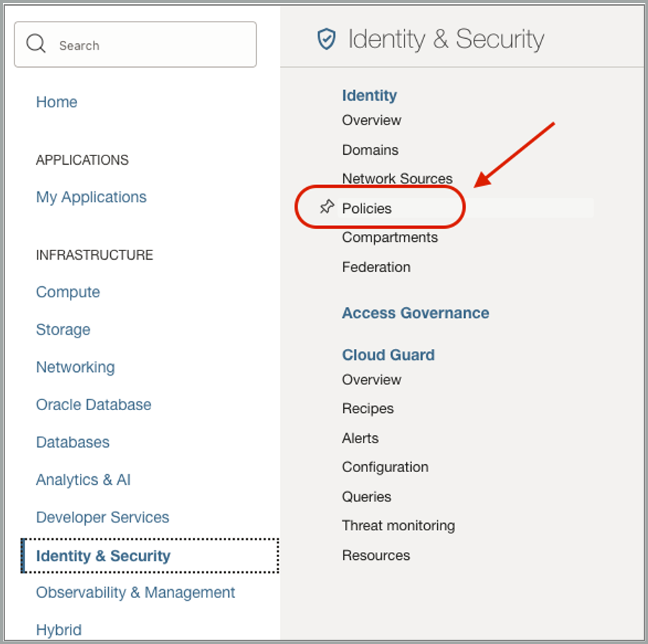Open the Federation link
Image resolution: width=648 pixels, height=644 pixels.
click(376, 267)
